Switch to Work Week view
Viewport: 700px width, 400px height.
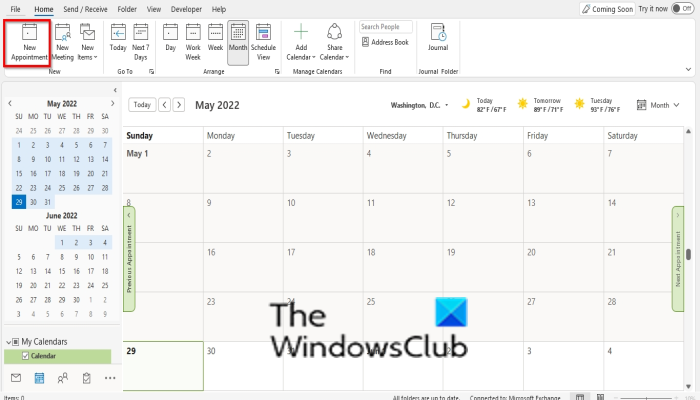[x=193, y=43]
